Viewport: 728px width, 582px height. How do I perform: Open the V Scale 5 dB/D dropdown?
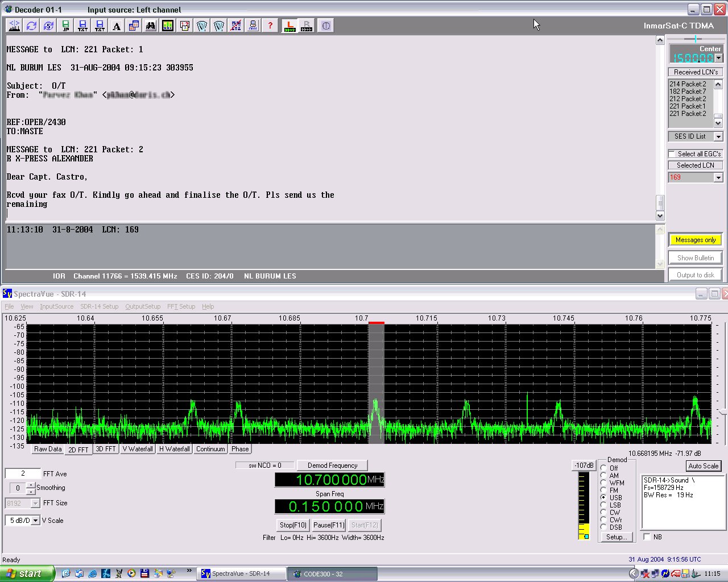tap(35, 521)
